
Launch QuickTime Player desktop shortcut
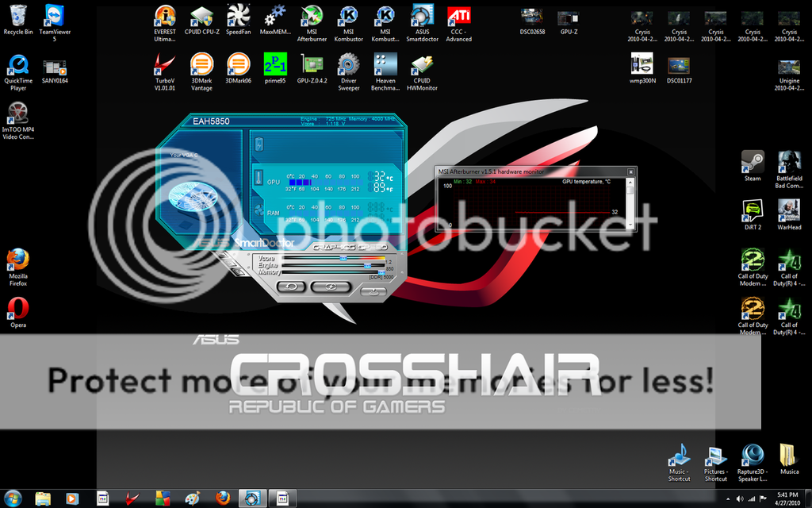pos(18,71)
